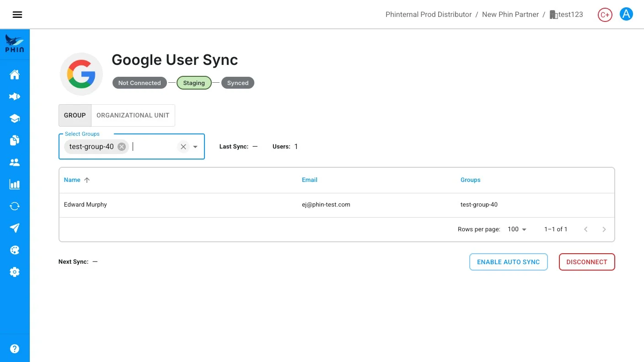Switch to the GROUP tab

75,115
